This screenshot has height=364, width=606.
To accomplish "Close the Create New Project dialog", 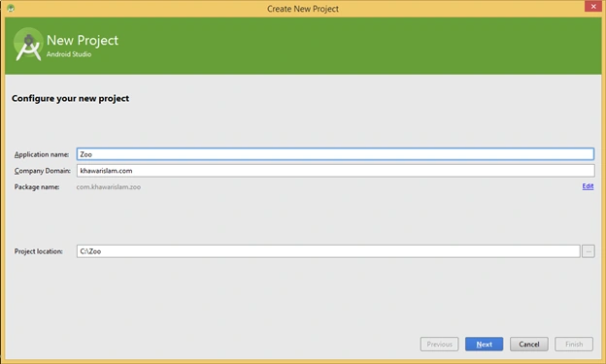I will [x=593, y=7].
